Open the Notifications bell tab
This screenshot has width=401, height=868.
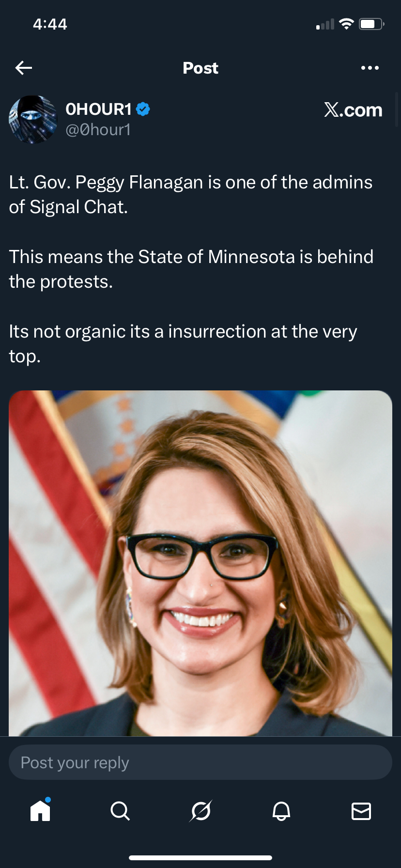click(x=281, y=810)
